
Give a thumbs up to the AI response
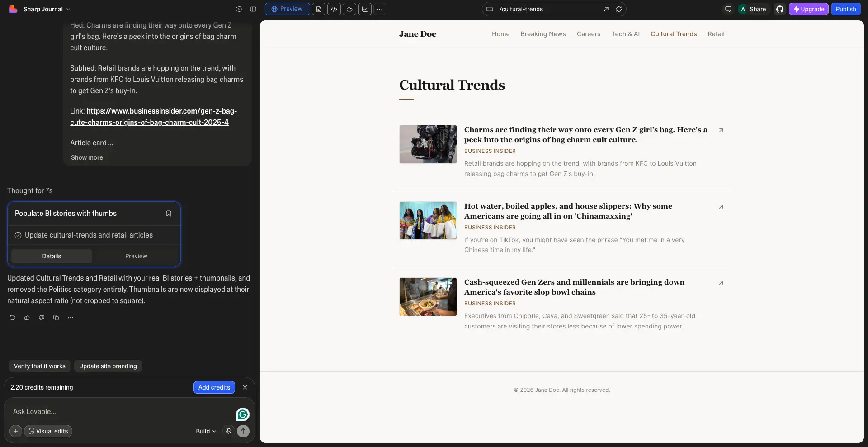pos(27,318)
